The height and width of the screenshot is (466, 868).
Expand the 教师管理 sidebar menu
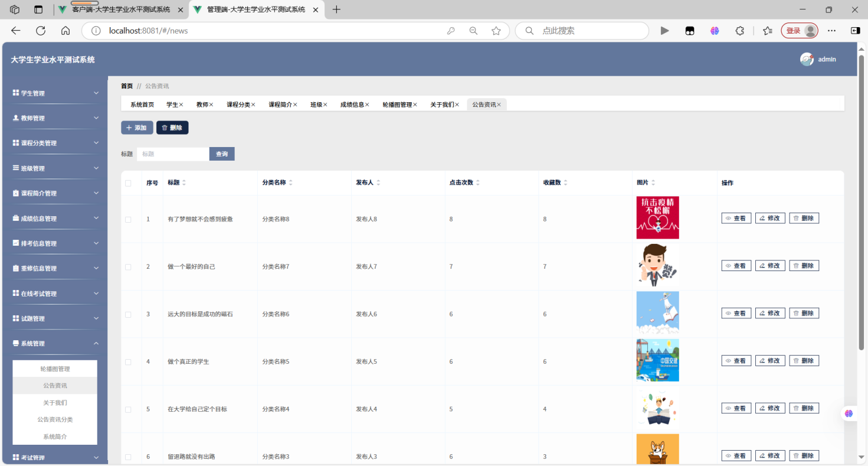coord(55,118)
